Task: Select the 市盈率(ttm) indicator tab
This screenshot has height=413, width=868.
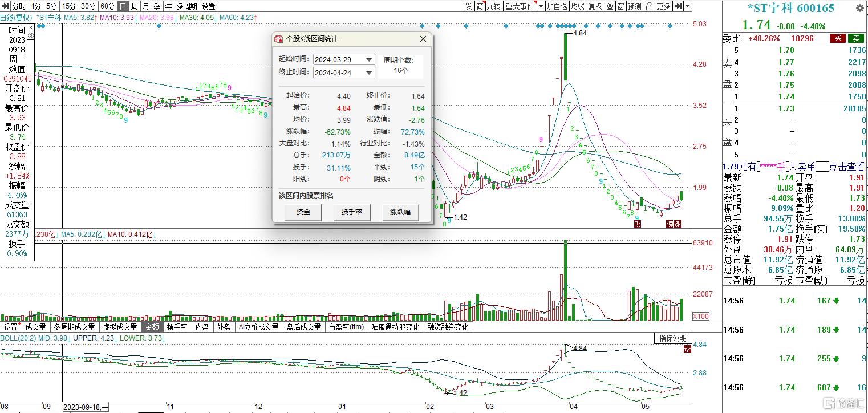Action: click(347, 327)
